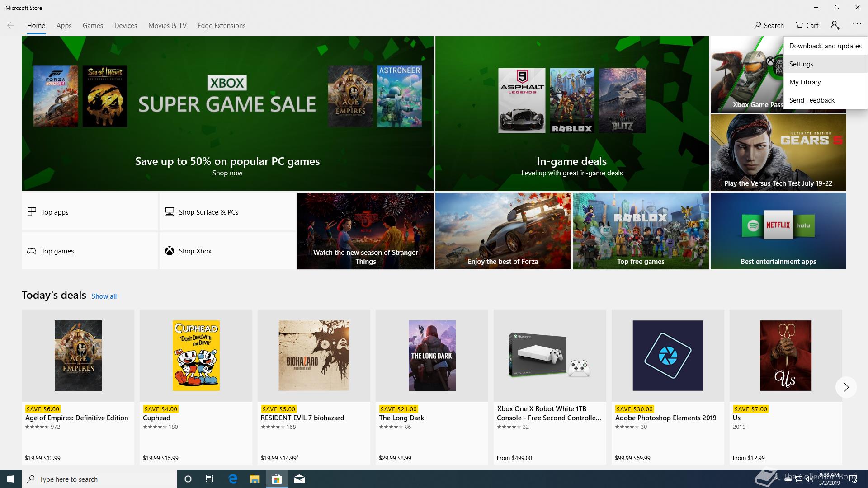Open Best entertainment apps tile
868x488 pixels.
778,231
